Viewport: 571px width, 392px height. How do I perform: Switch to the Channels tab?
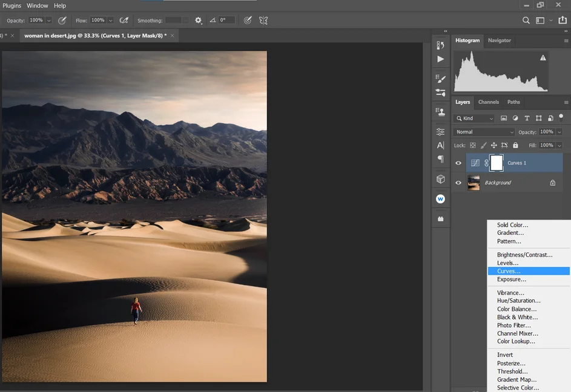[x=488, y=102]
